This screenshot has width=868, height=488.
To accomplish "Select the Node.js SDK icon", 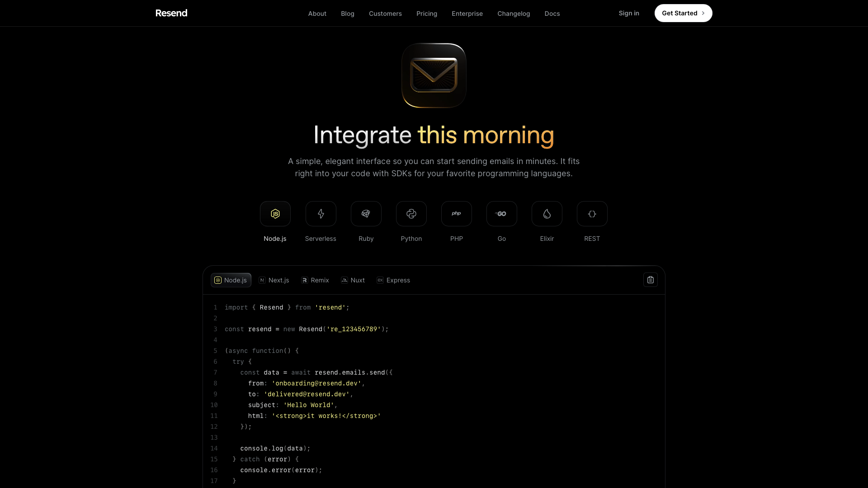I will pyautogui.click(x=275, y=214).
